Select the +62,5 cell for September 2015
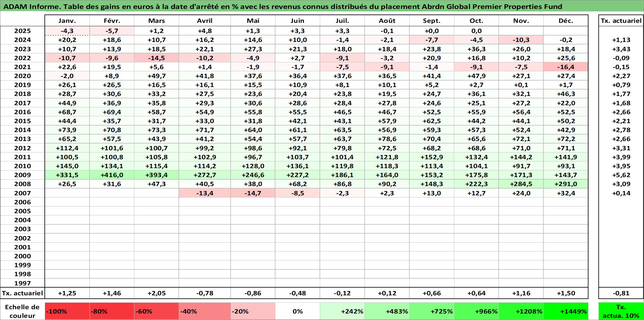The width and height of the screenshot is (644, 320). 432,121
